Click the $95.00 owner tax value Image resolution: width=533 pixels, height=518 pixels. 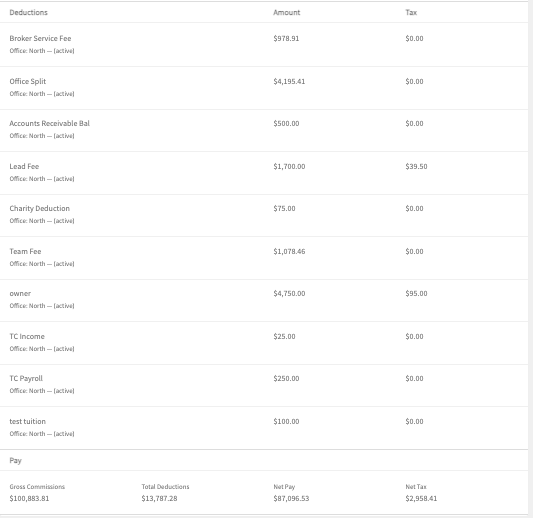[416, 294]
